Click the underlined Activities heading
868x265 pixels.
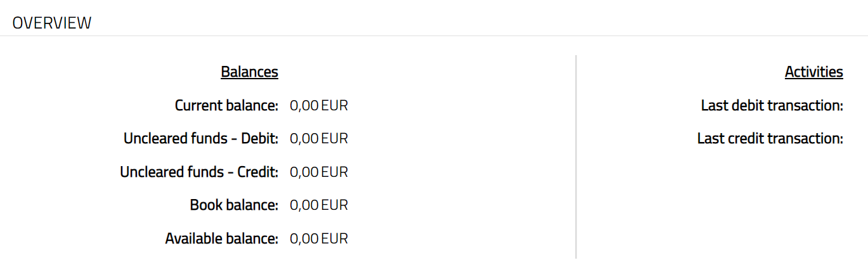(x=813, y=72)
